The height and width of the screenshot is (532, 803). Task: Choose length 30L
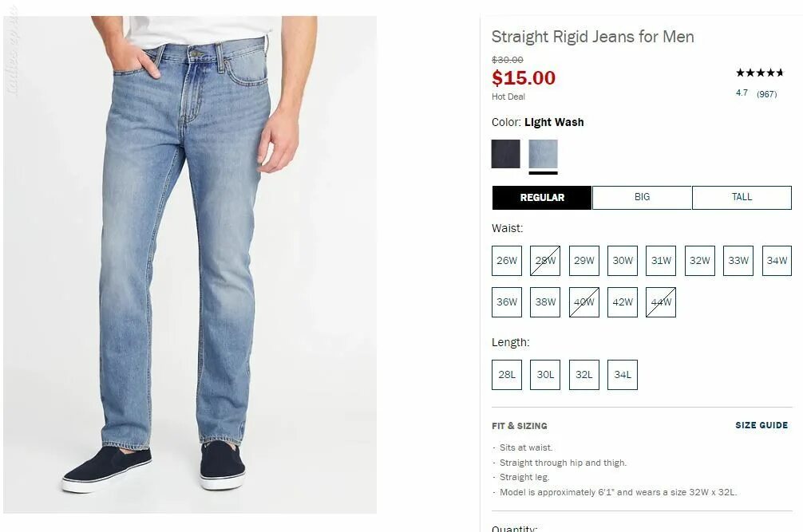tap(545, 374)
